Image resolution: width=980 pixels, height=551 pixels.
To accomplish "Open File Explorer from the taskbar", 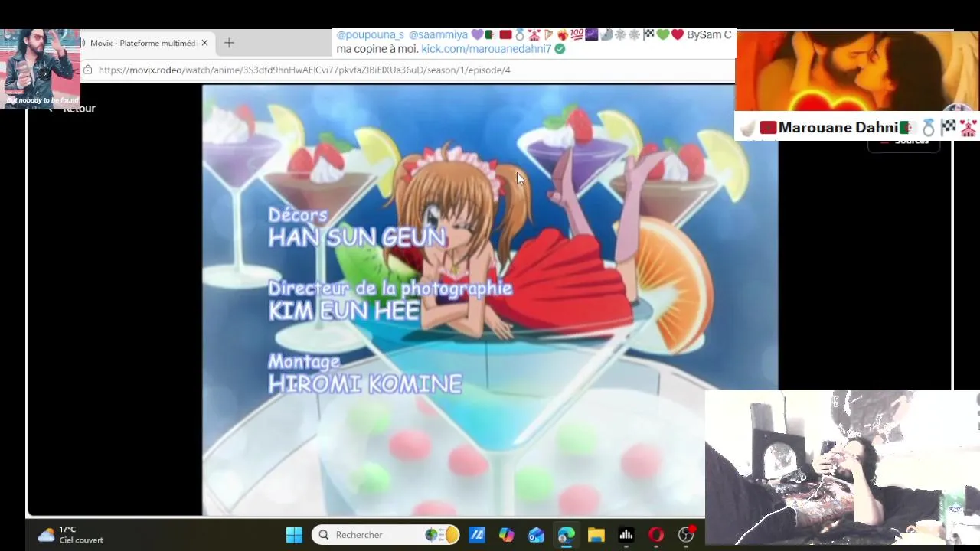I will coord(596,535).
